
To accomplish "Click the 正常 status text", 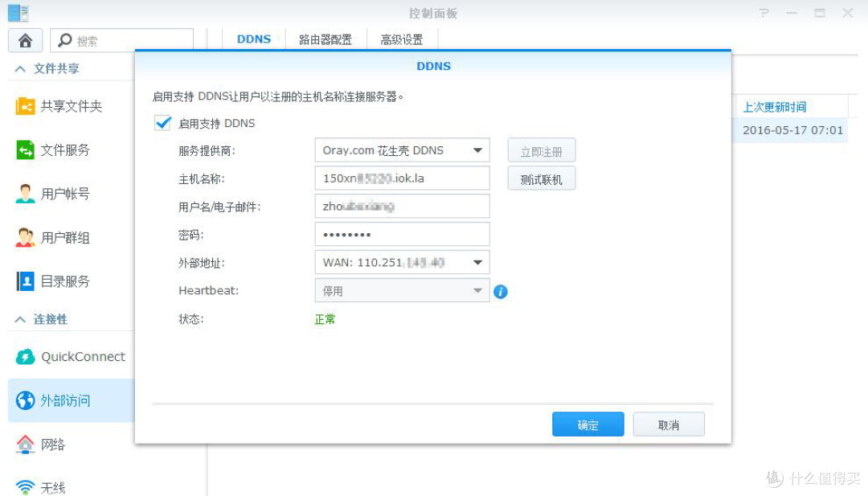I will pyautogui.click(x=325, y=319).
